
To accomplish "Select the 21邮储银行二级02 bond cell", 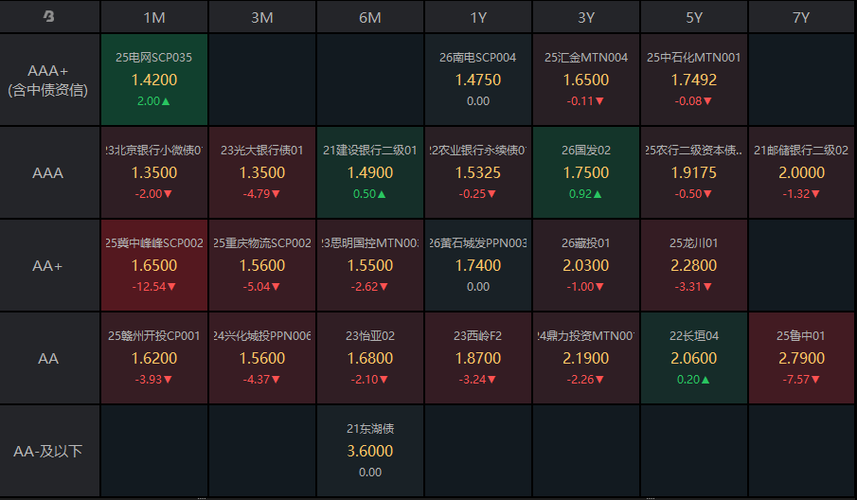I will [802, 173].
